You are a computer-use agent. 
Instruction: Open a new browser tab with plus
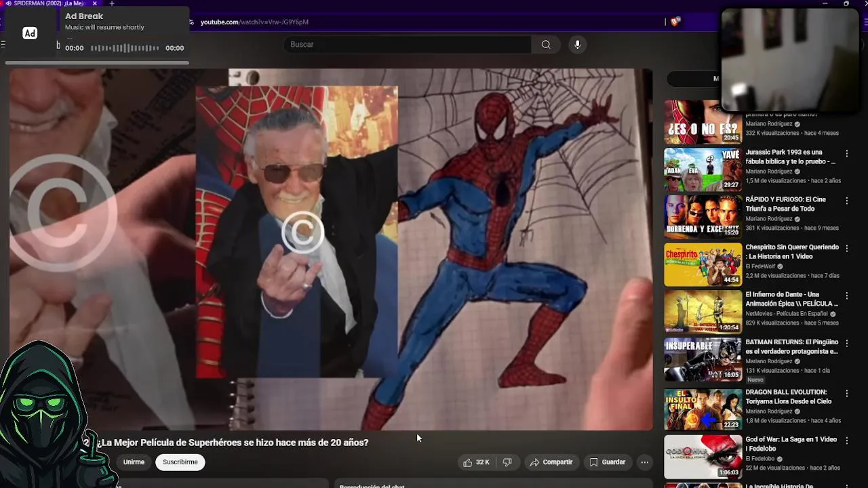[112, 3]
